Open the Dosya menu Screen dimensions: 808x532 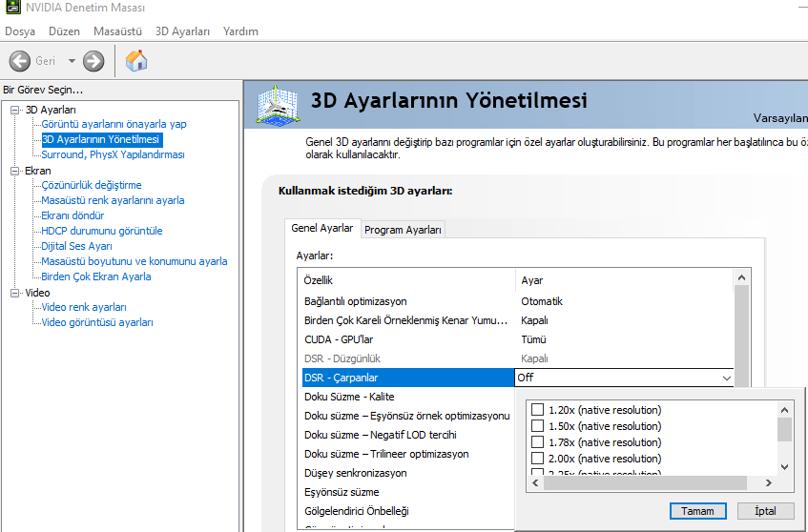[x=20, y=31]
